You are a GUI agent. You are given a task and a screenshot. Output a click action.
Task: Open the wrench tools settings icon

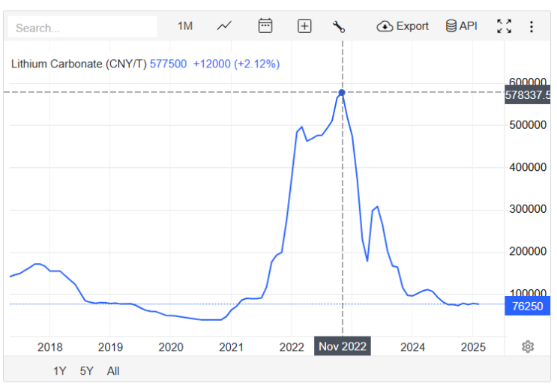click(x=339, y=27)
